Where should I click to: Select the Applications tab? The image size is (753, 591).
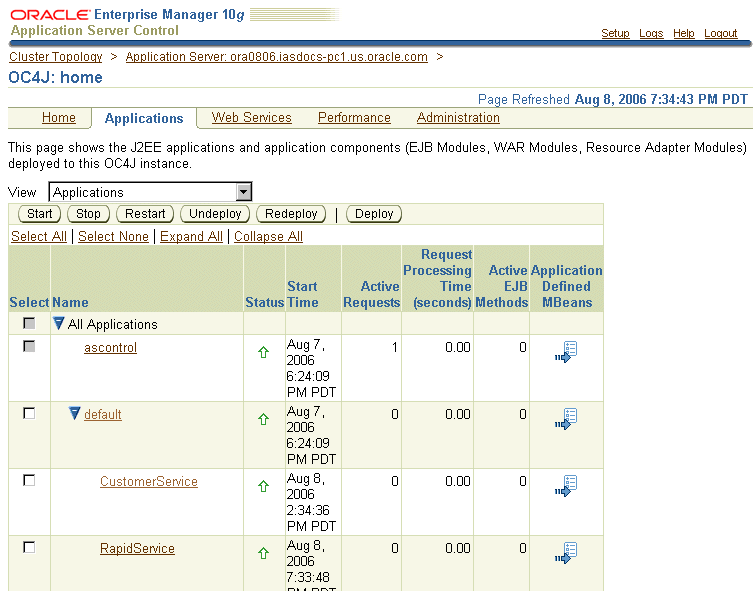144,119
